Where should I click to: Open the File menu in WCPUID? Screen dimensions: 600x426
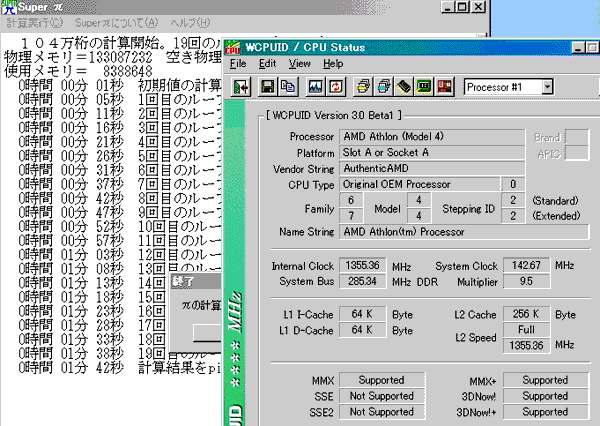(238, 64)
